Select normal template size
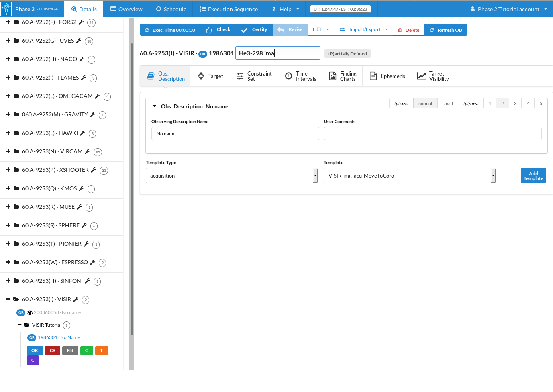553x392 pixels. pos(425,104)
